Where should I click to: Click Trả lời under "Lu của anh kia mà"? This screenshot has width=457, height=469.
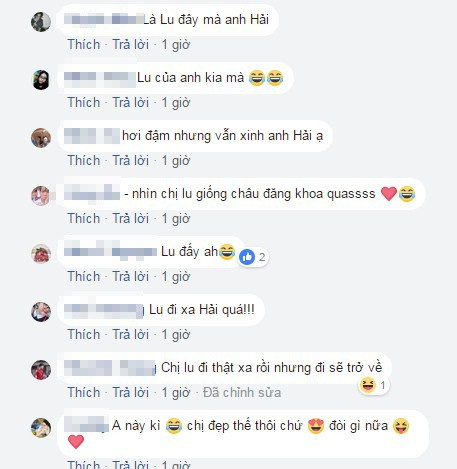click(130, 102)
